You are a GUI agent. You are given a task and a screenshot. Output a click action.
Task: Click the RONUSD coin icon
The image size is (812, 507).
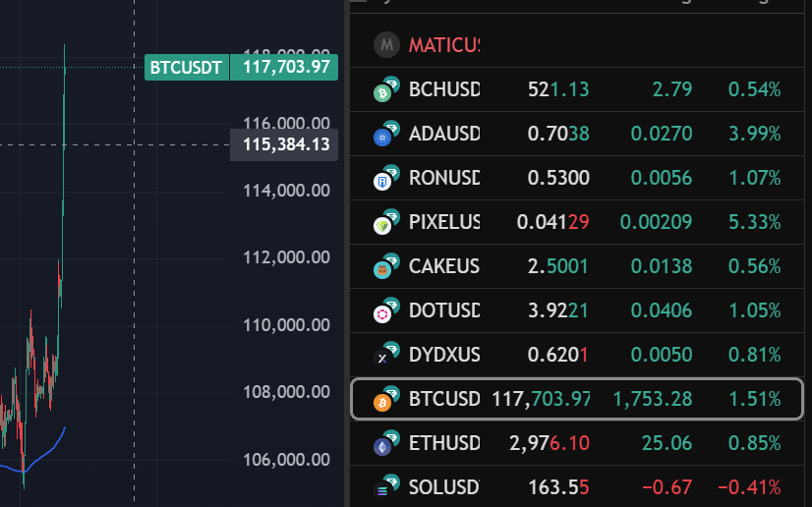point(386,178)
